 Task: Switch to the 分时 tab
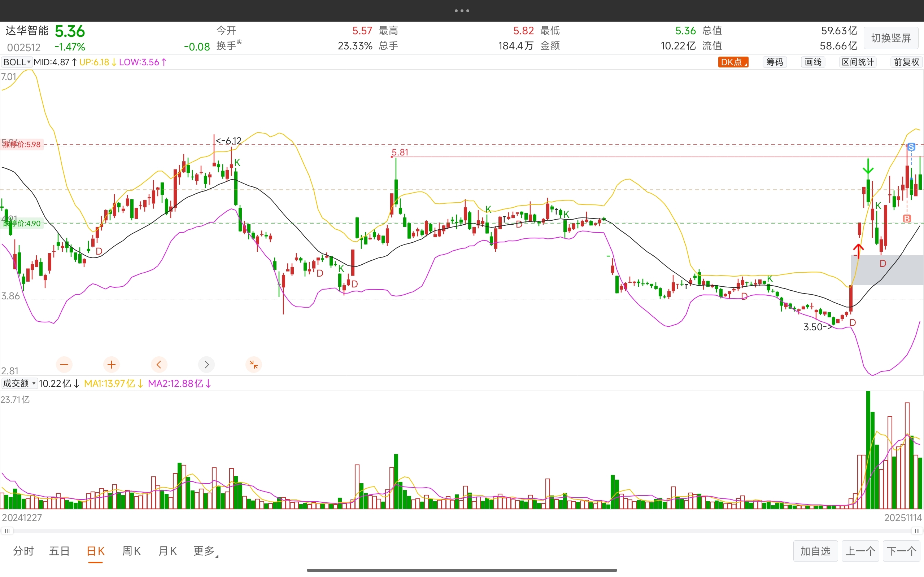pos(23,551)
